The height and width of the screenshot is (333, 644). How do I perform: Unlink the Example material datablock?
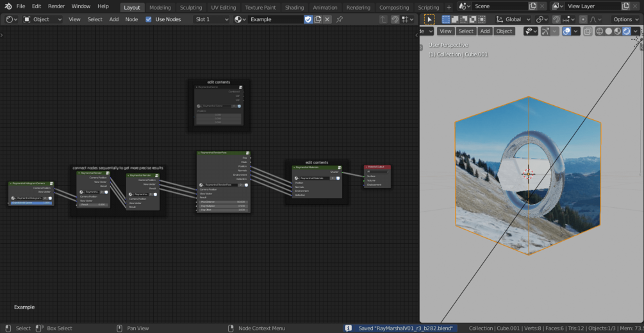[x=327, y=19]
